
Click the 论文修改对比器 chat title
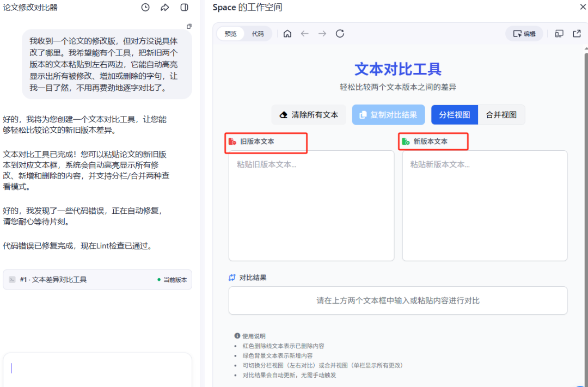(30, 8)
